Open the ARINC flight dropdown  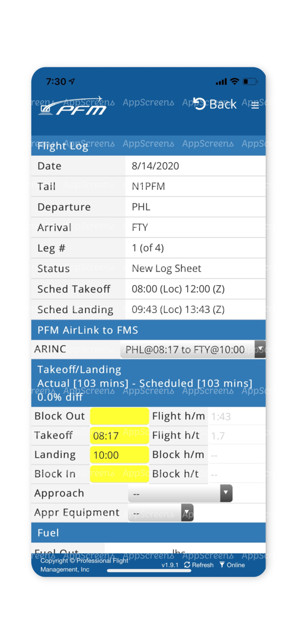(x=192, y=349)
